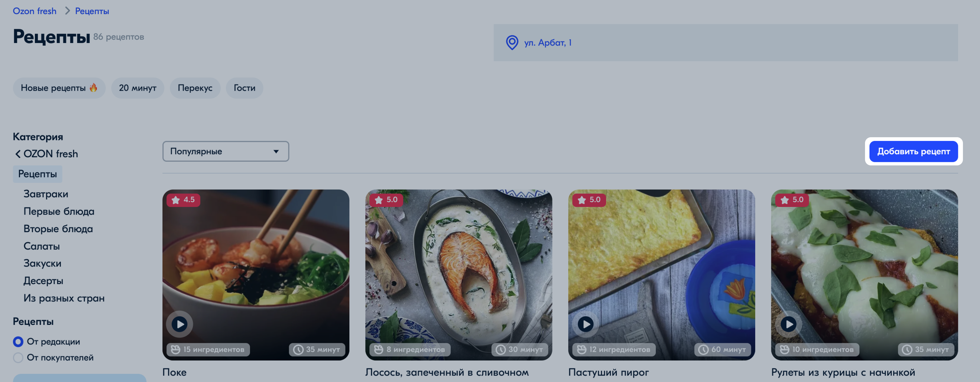This screenshot has width=980, height=382.
Task: Click the Добавить рецепт button
Action: 913,151
